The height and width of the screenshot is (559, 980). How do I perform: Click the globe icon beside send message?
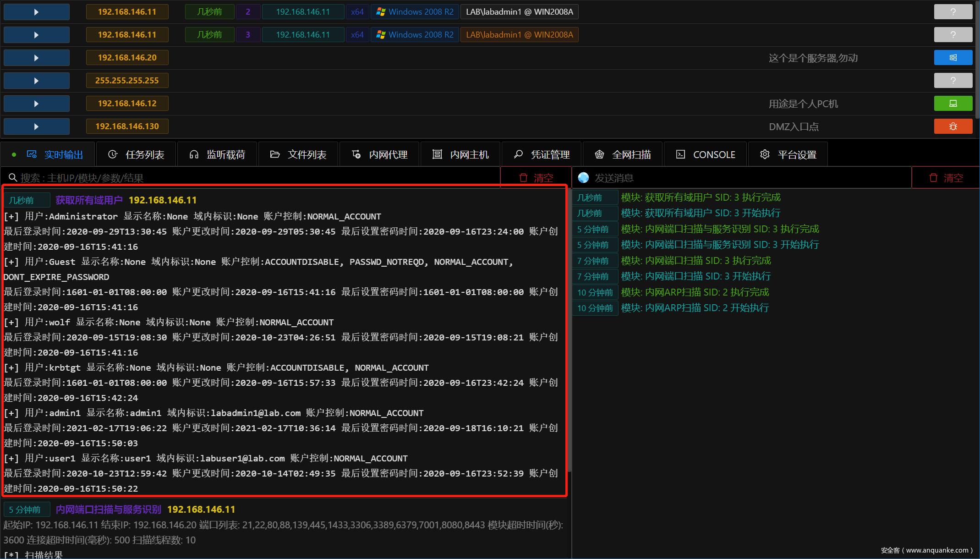tap(583, 178)
